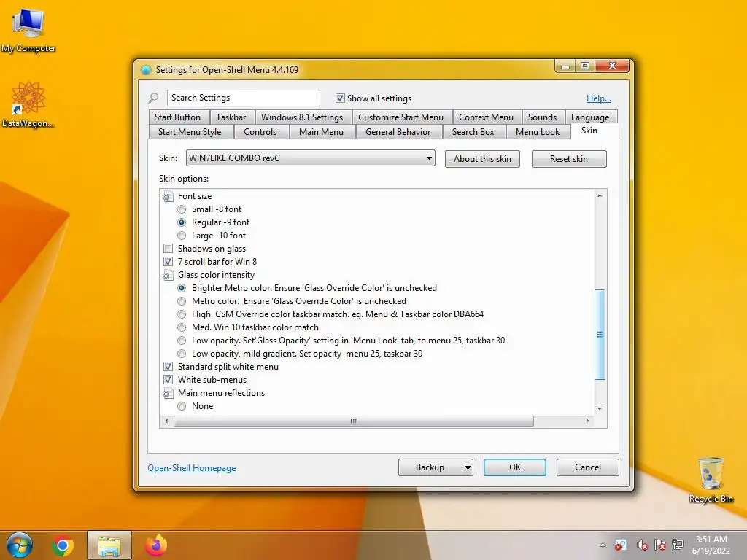Select Low opacity Set'Glass Opacity' option
Viewport: 747px width, 560px height.
(x=182, y=341)
